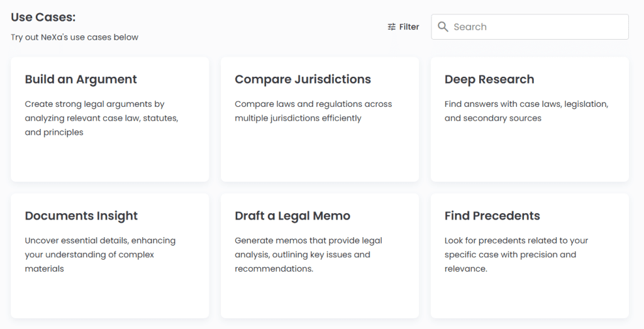Click the magnifying glass search icon

[x=443, y=26]
